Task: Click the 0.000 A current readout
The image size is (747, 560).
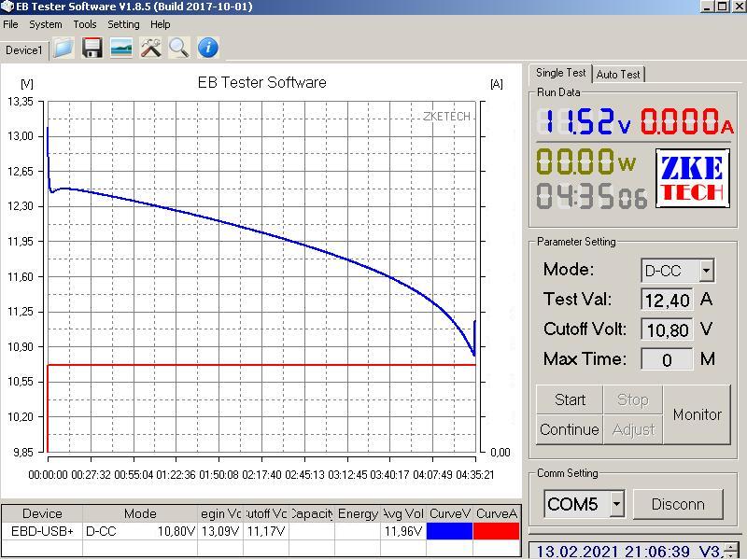Action: tap(686, 122)
